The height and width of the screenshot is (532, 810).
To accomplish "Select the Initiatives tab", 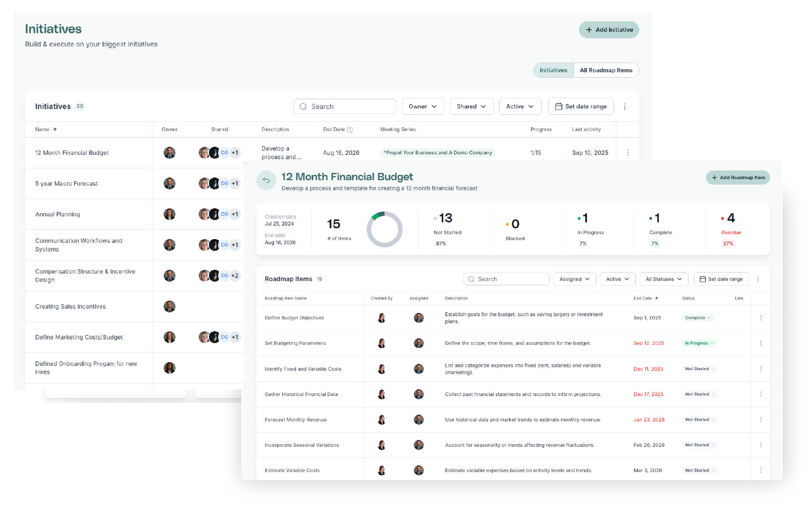I will pos(553,70).
